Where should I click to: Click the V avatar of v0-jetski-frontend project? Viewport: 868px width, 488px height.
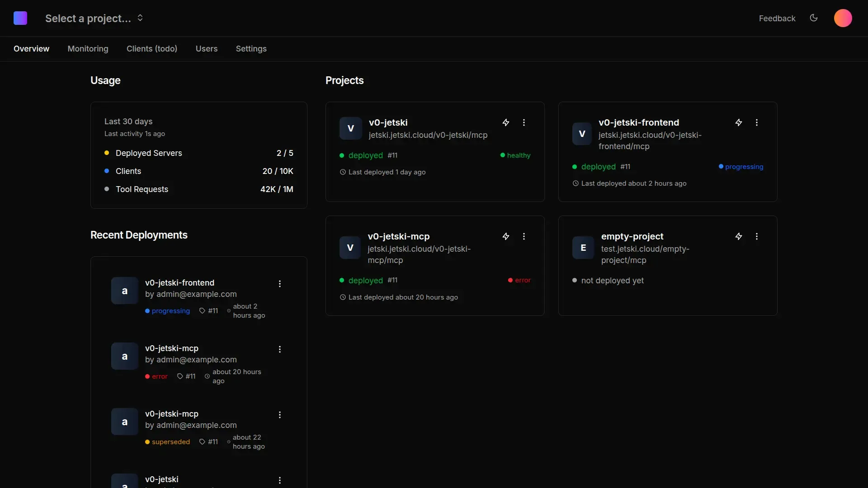tap(582, 134)
